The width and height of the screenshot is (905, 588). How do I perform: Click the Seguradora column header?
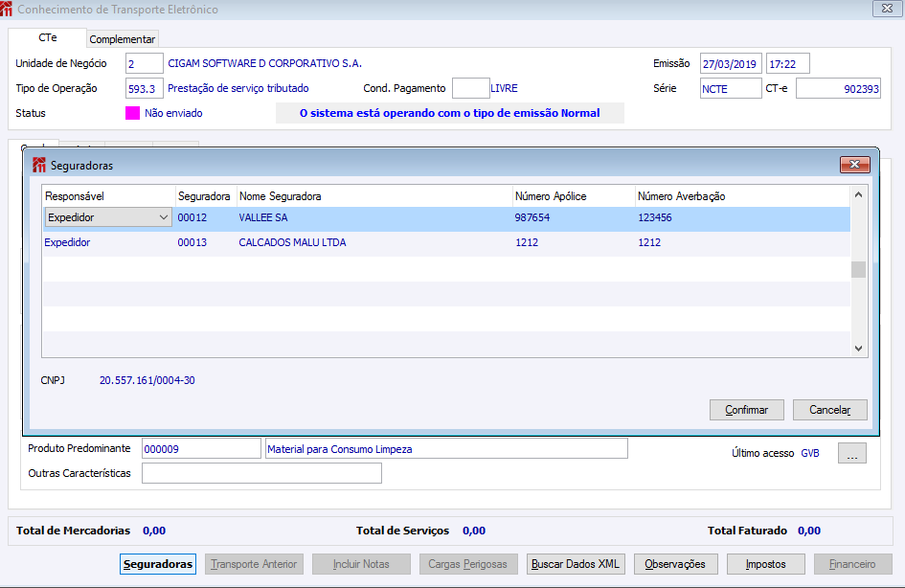tap(204, 196)
